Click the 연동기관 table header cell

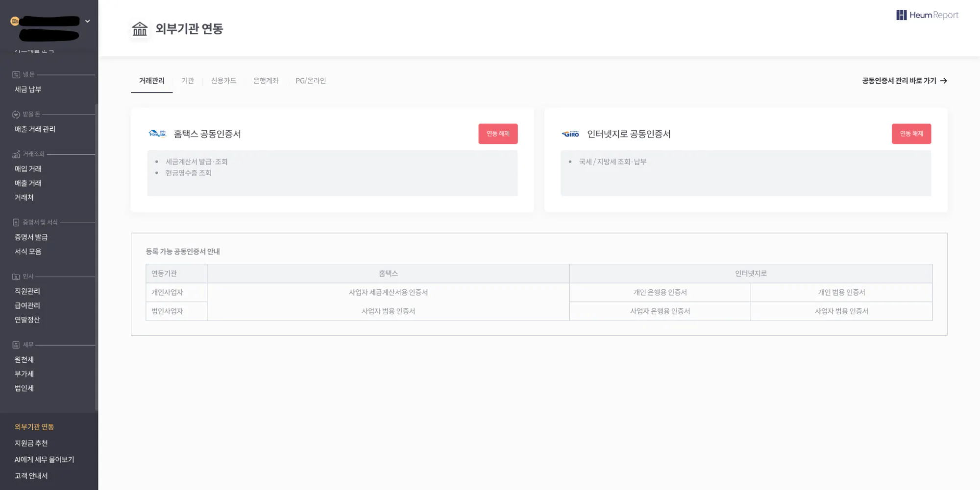176,274
